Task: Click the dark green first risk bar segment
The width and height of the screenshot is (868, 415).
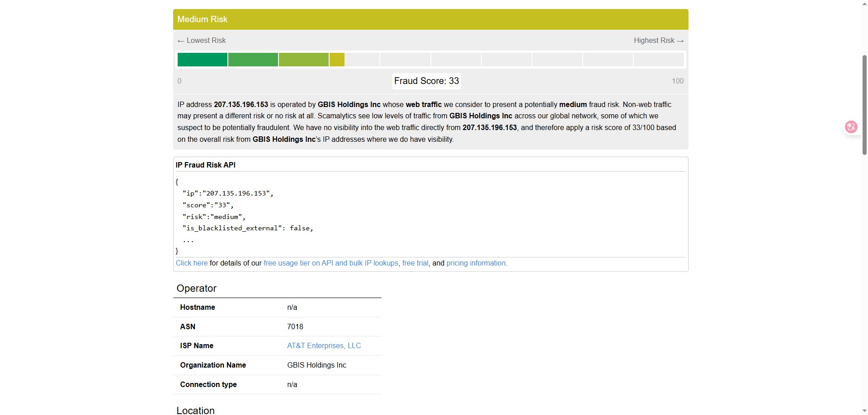Action: coord(202,60)
